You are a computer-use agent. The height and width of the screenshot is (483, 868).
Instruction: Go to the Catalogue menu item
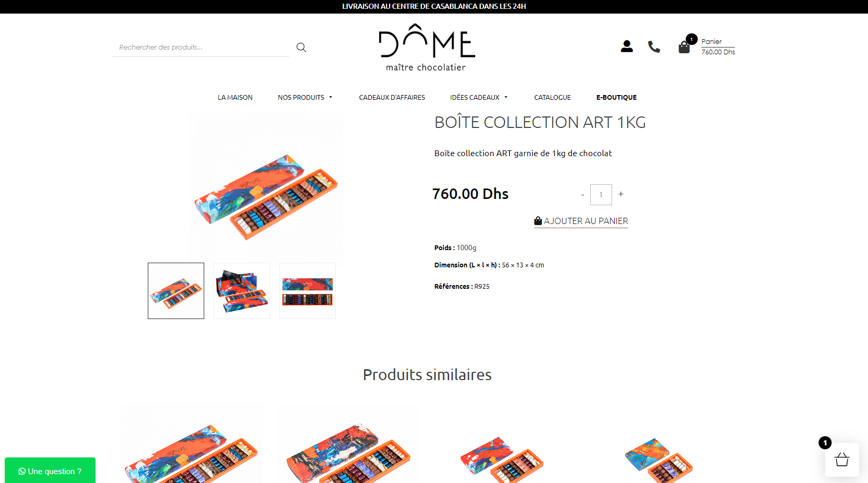(x=553, y=98)
